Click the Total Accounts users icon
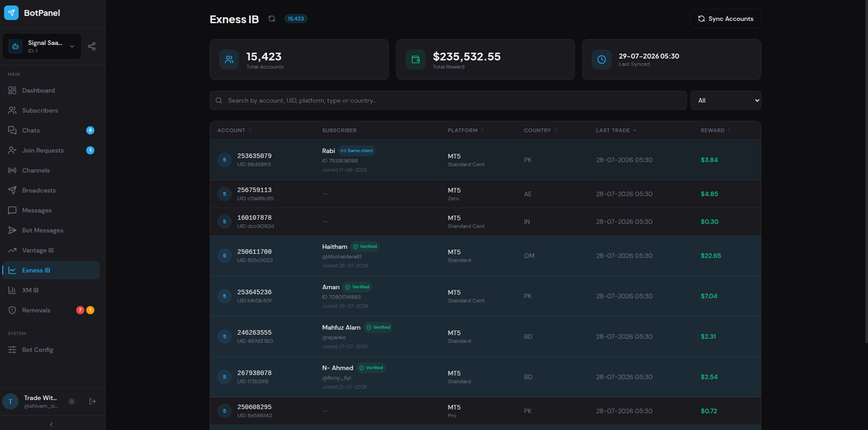 tap(229, 59)
